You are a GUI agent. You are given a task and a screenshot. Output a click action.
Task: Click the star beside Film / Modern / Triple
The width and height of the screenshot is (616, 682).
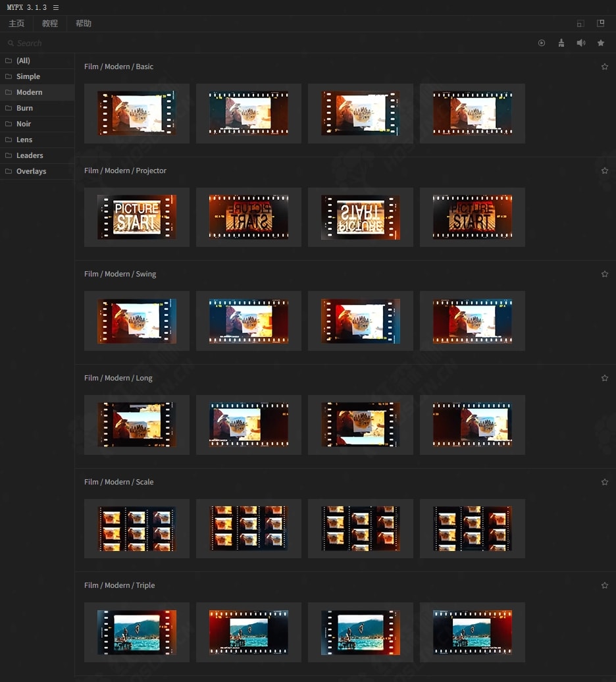(x=605, y=585)
